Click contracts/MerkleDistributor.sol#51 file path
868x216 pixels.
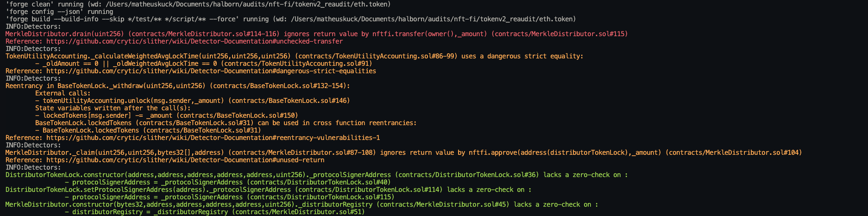tap(298, 212)
